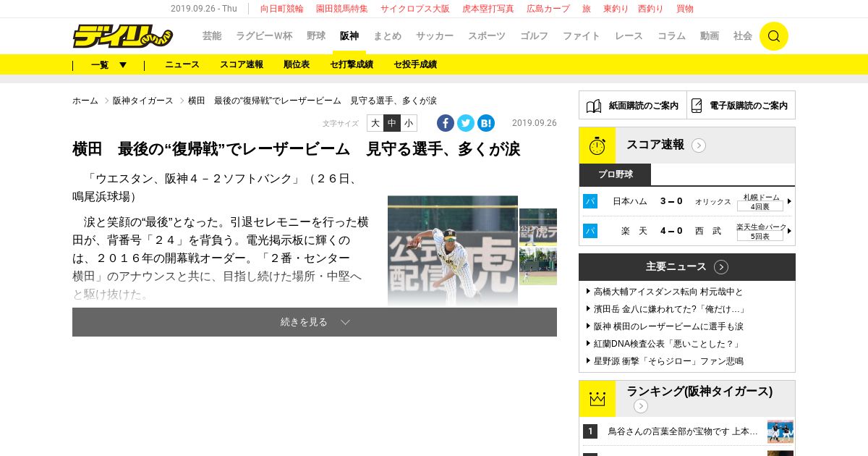Open the サイクロプス大阪 top link
This screenshot has width=868, height=456.
pyautogui.click(x=415, y=9)
